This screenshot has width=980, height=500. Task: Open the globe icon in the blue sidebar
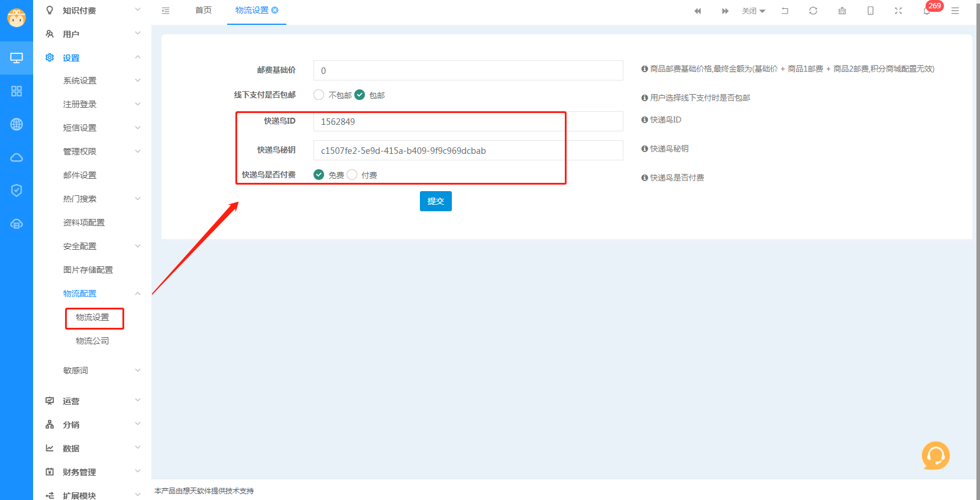[x=17, y=124]
